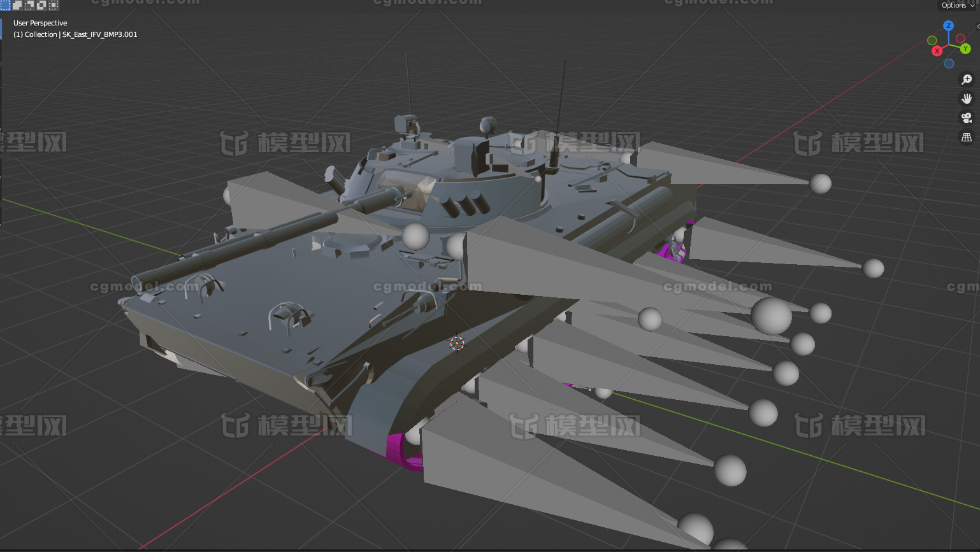Click the negative Y sphere on the gizmo

[x=932, y=41]
